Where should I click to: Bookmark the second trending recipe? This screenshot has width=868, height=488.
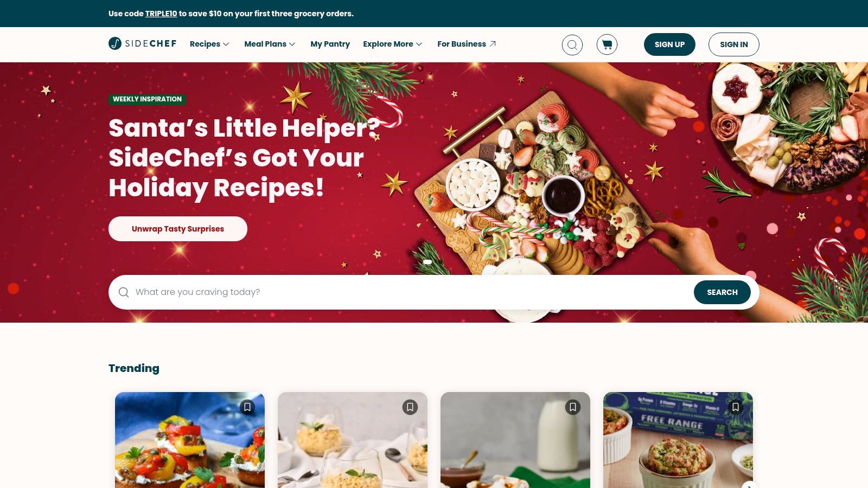tap(410, 407)
